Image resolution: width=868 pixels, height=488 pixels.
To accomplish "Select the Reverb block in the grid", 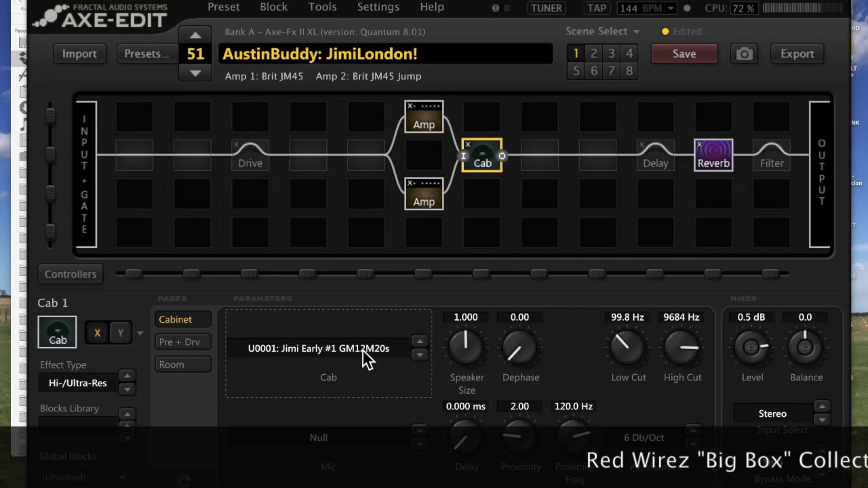I will 713,155.
